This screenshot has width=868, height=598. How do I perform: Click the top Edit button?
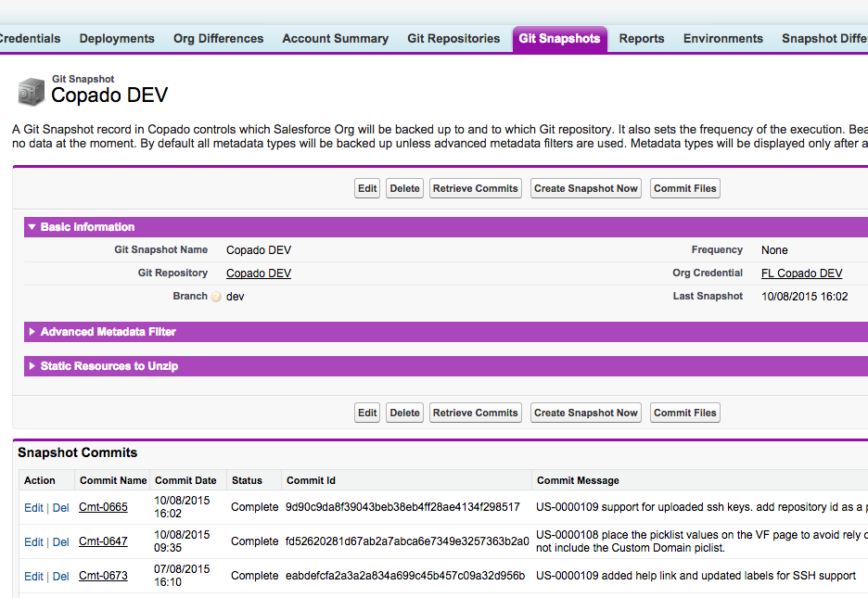click(x=367, y=188)
